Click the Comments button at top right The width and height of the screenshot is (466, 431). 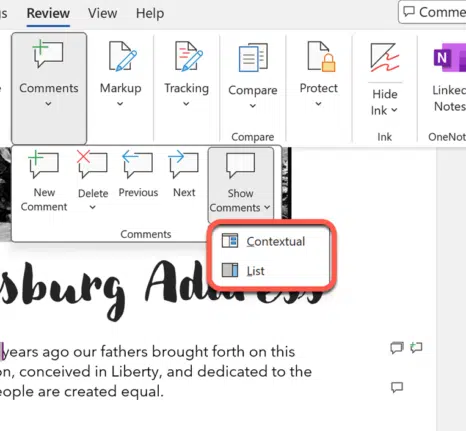[x=433, y=12]
